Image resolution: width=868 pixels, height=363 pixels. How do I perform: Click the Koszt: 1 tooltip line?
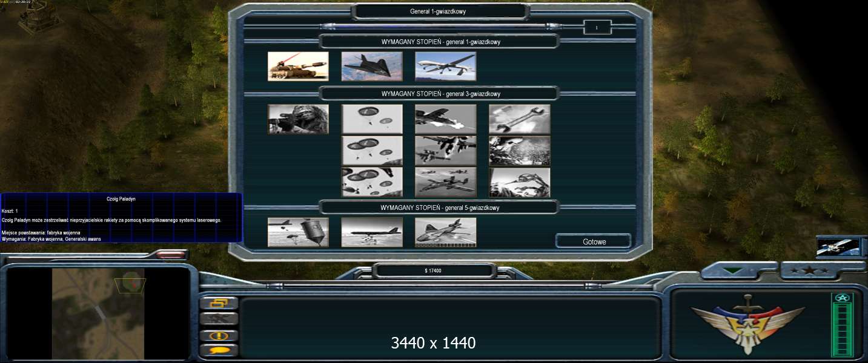pyautogui.click(x=10, y=211)
